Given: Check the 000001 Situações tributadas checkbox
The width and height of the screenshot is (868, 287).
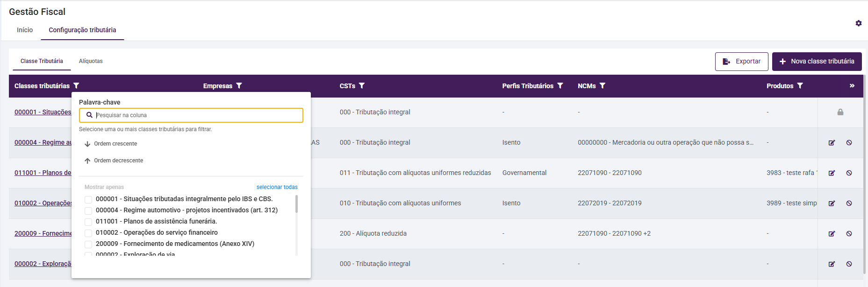Looking at the screenshot, I should click(88, 199).
